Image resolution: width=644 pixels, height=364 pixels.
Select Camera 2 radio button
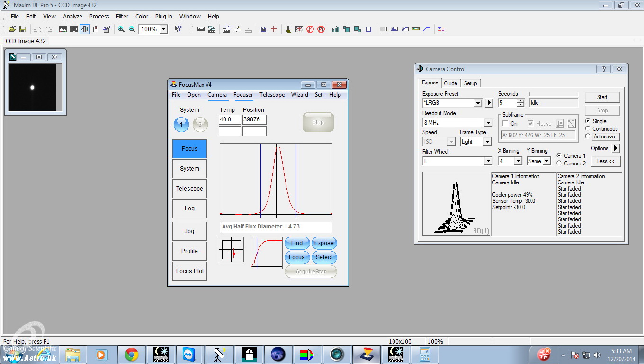click(x=559, y=163)
